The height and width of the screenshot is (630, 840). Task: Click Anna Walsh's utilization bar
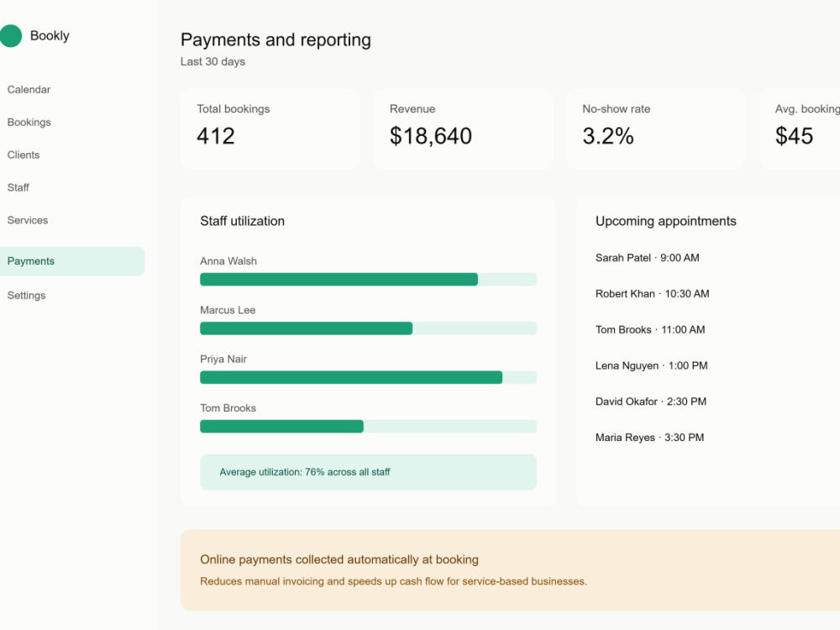[x=368, y=279]
